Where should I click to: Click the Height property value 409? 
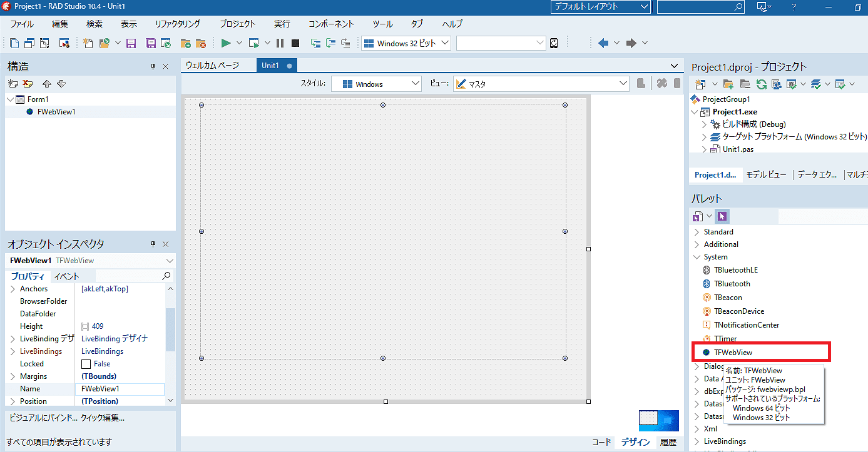(98, 326)
